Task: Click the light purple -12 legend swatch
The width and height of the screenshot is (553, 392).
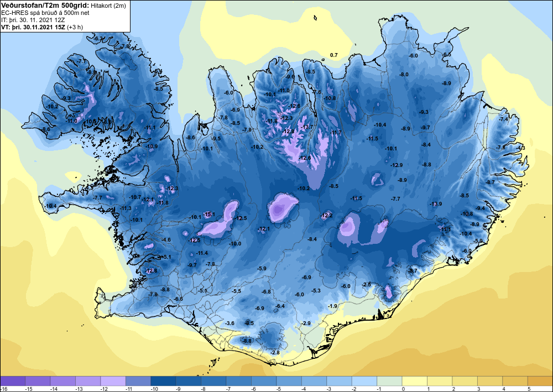Action: [113, 381]
